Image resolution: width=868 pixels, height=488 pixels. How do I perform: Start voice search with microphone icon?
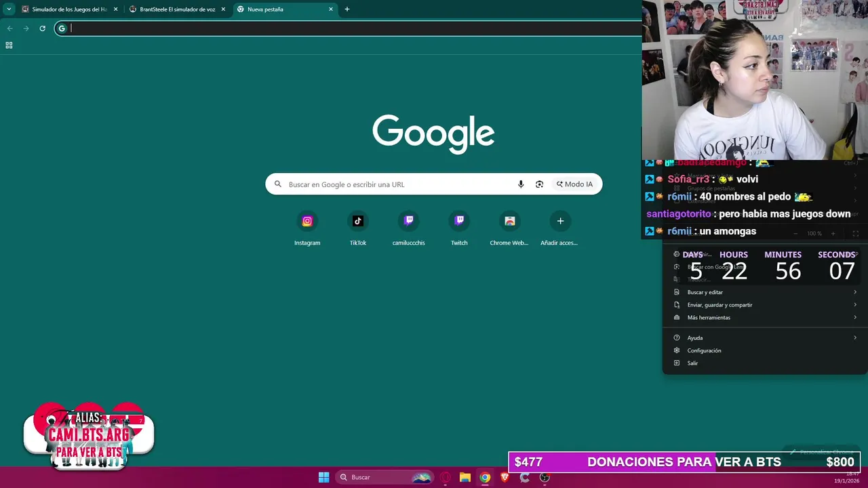(521, 184)
